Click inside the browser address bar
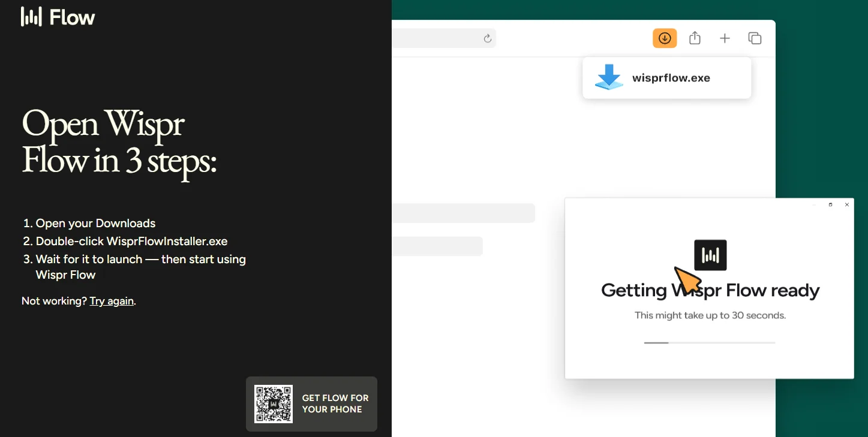868x437 pixels. (444, 39)
